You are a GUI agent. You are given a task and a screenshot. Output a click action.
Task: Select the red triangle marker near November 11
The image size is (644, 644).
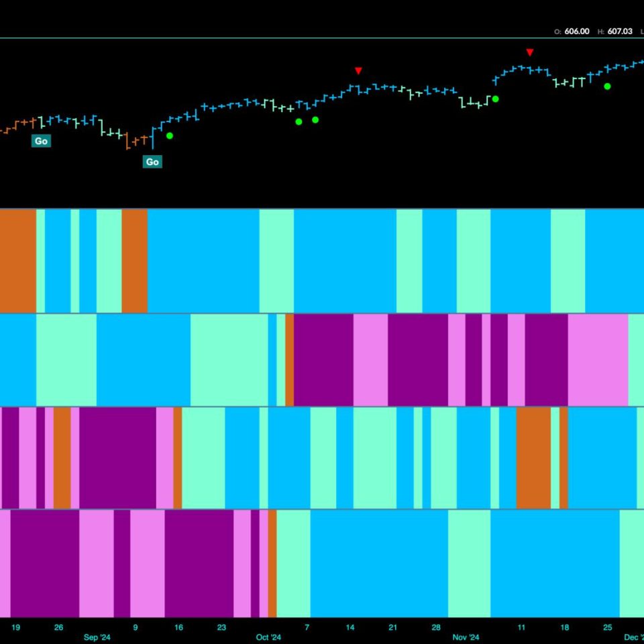530,52
